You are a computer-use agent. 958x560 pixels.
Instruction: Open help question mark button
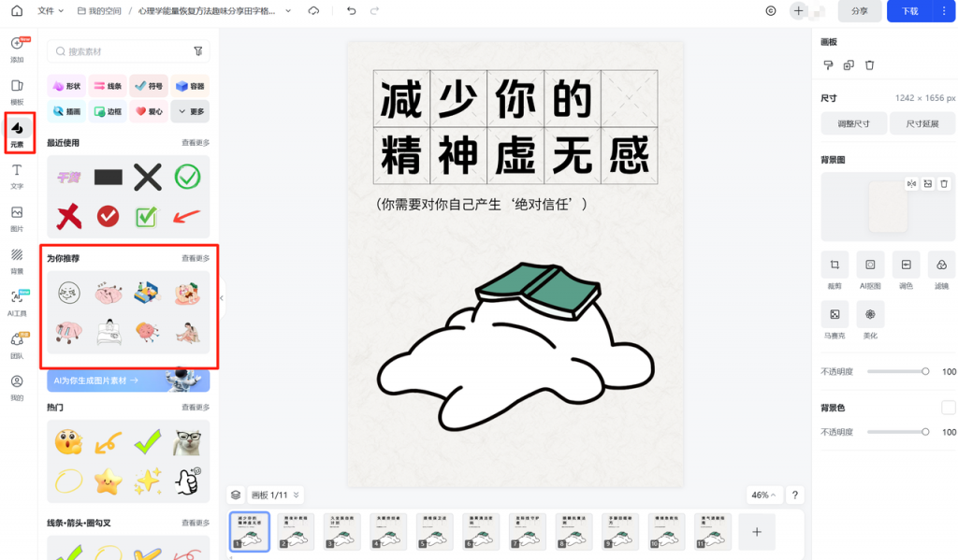795,495
